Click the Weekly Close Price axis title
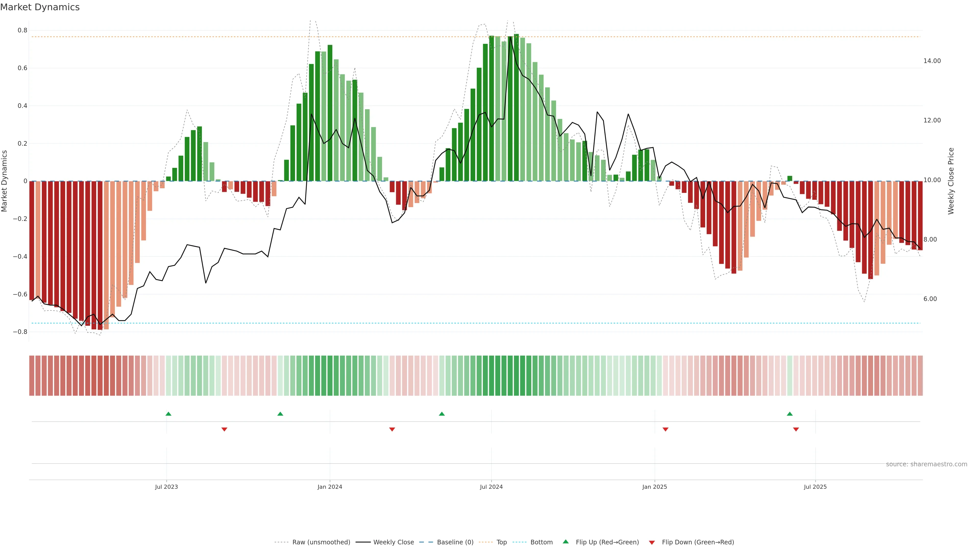The height and width of the screenshot is (551, 980). click(951, 181)
